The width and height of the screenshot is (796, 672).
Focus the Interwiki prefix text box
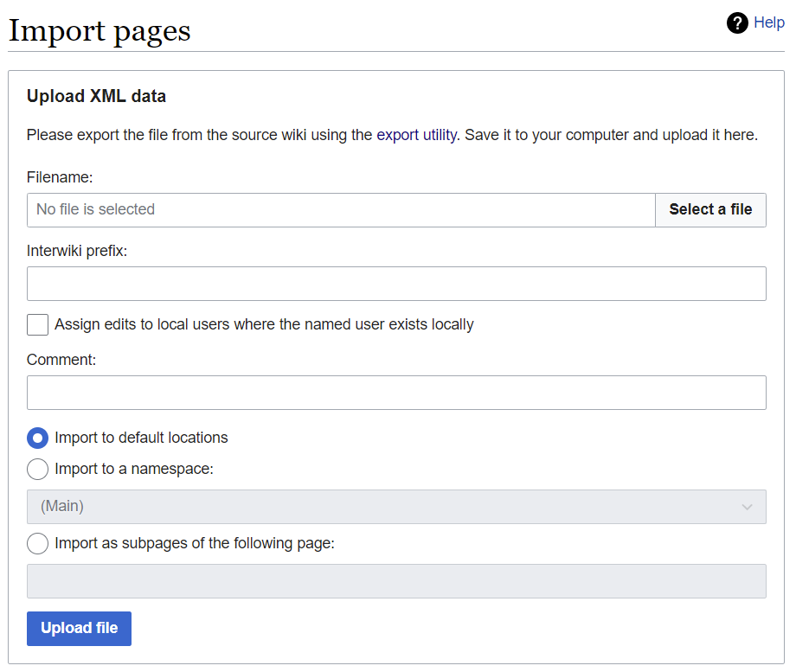tap(396, 284)
